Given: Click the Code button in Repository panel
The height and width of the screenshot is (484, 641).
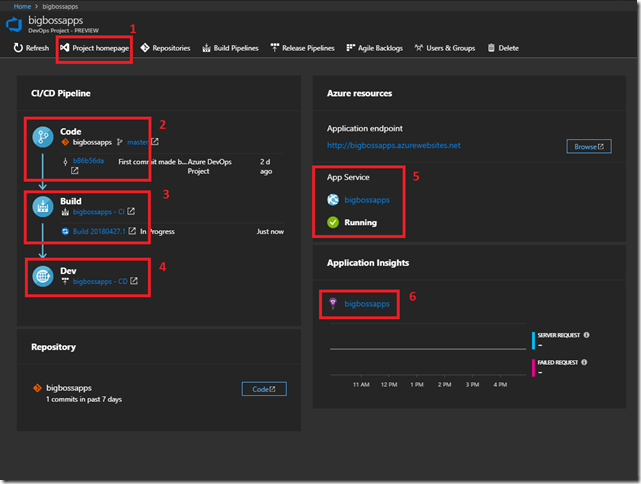Looking at the screenshot, I should tap(264, 389).
